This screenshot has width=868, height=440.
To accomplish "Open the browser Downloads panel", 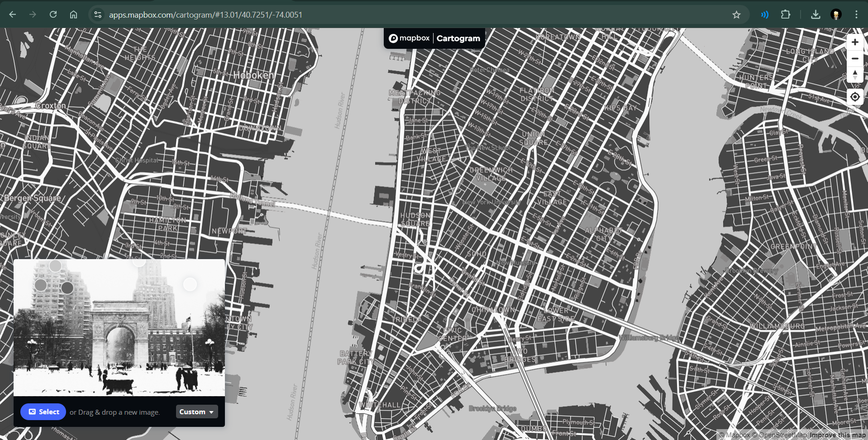I will pos(815,14).
